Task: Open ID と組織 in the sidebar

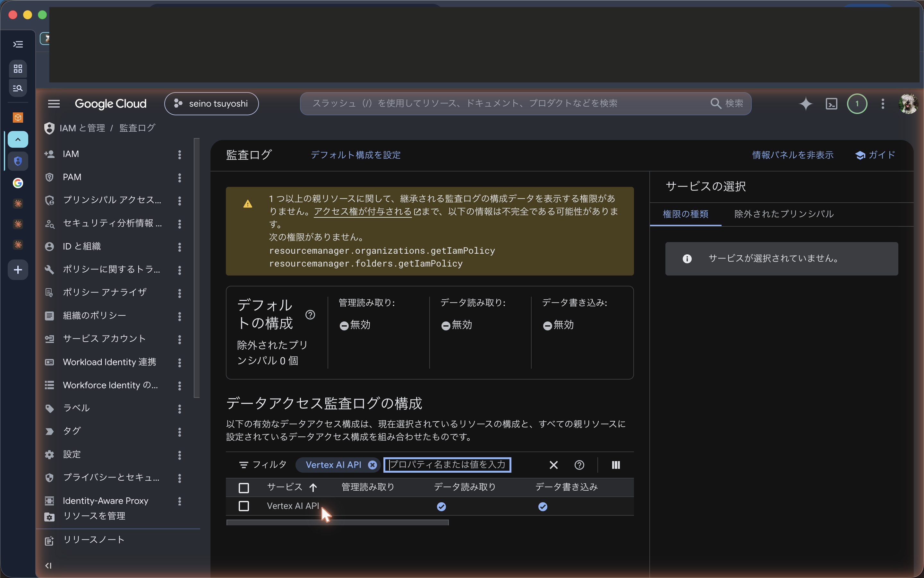Action: pyautogui.click(x=82, y=246)
